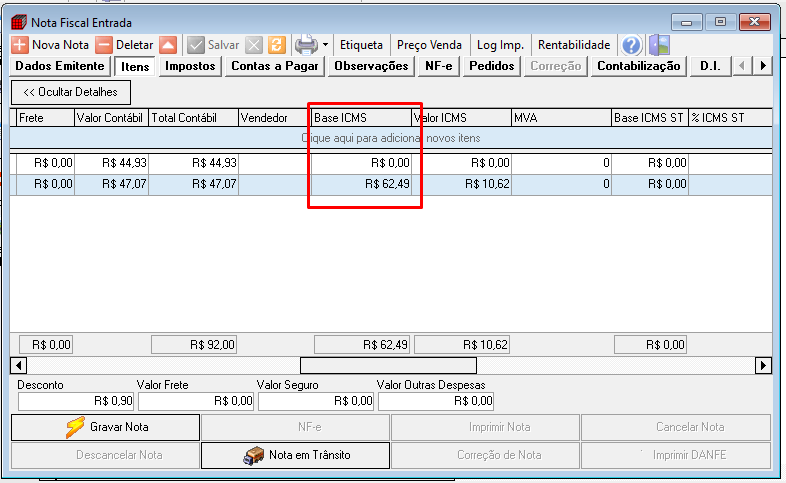This screenshot has height=483, width=786.
Task: Click the blue help question mark icon
Action: point(631,46)
